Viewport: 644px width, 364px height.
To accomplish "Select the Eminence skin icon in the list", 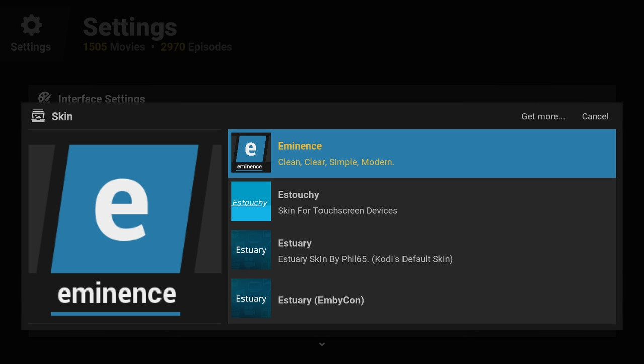I will 251,153.
